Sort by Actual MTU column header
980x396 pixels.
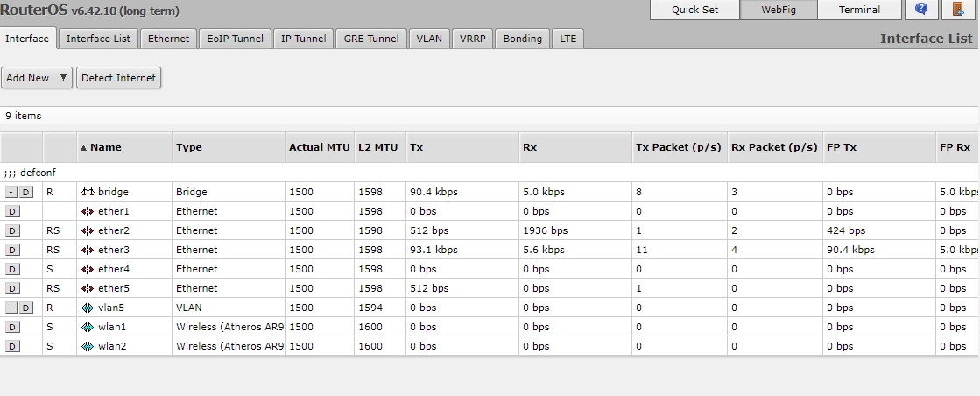coord(320,148)
